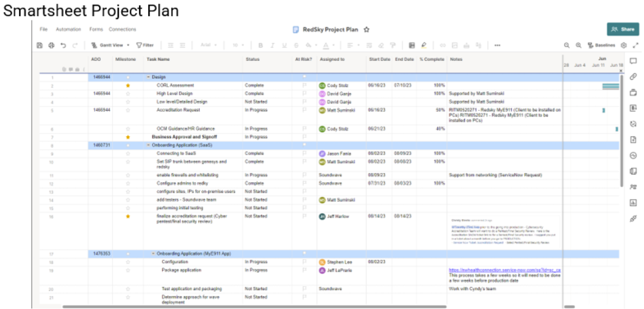This screenshot has height=309, width=644.
Task: Open the attachments paperclip panel
Action: click(x=633, y=76)
